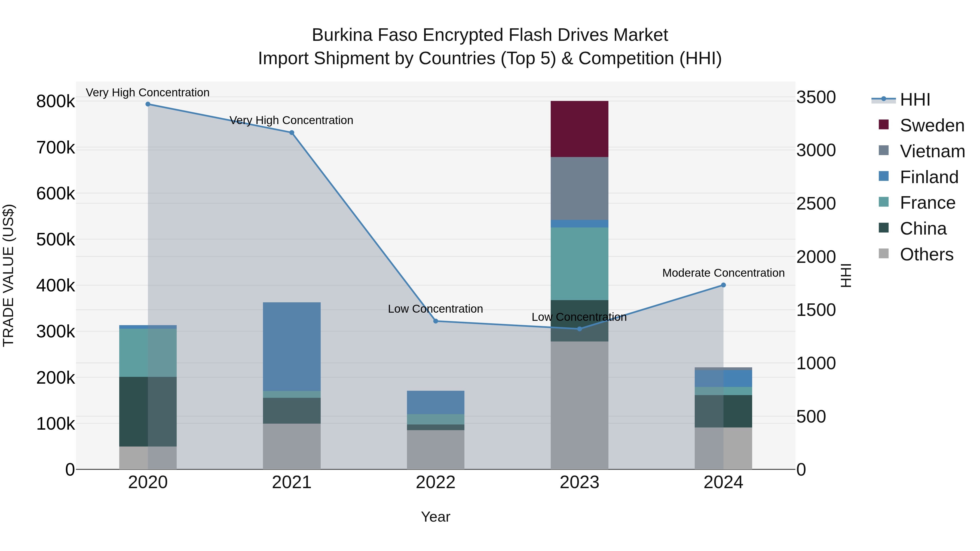
Task: Click the 3500 HHI axis tick label
Action: (x=816, y=97)
